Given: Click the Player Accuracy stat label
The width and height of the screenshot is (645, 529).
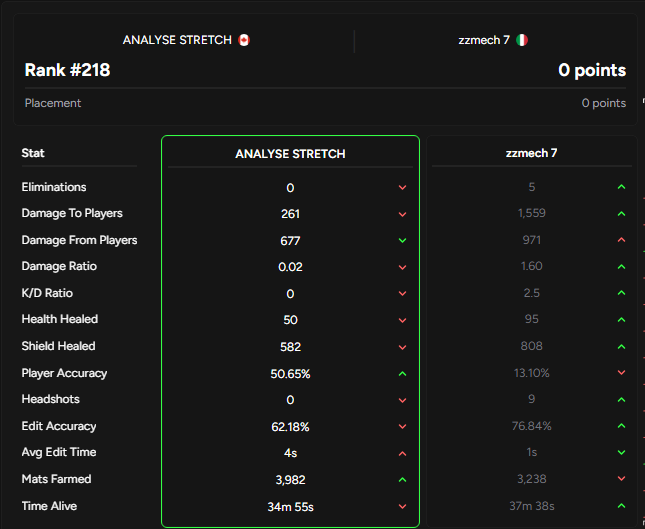Looking at the screenshot, I should coord(64,373).
